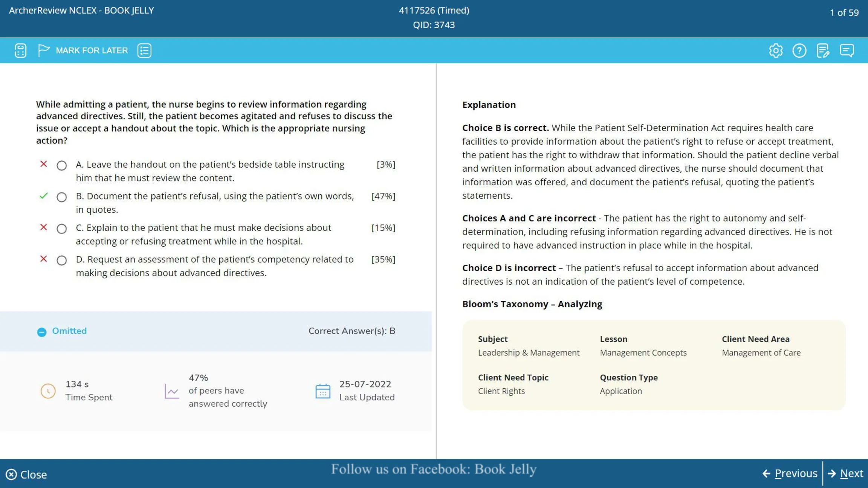Click the Omitted status indicator
868x488 pixels.
(62, 331)
